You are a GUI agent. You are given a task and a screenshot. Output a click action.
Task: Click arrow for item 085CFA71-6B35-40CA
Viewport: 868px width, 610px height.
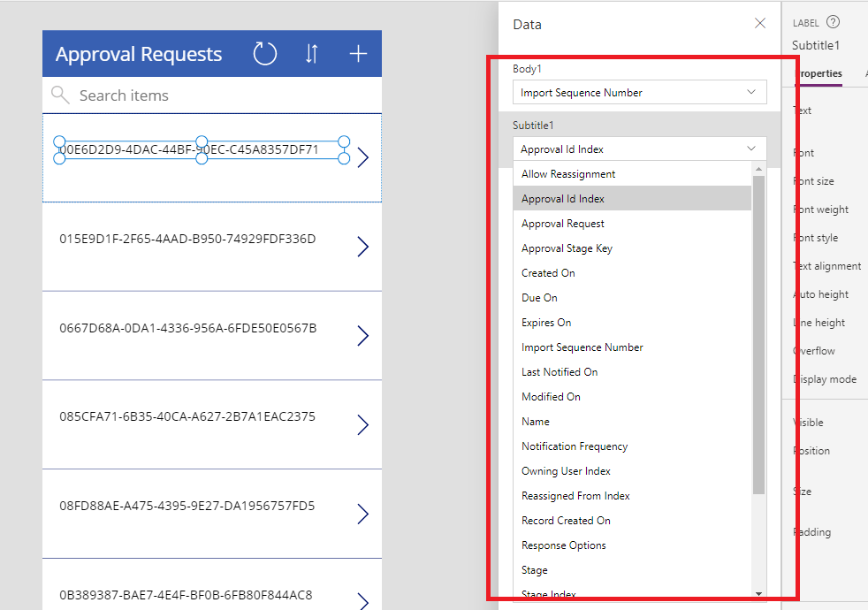tap(363, 424)
